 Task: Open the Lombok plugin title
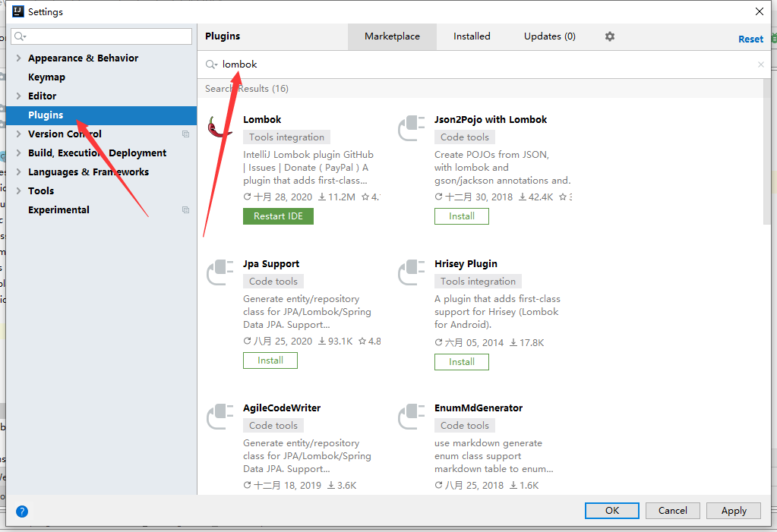point(261,119)
